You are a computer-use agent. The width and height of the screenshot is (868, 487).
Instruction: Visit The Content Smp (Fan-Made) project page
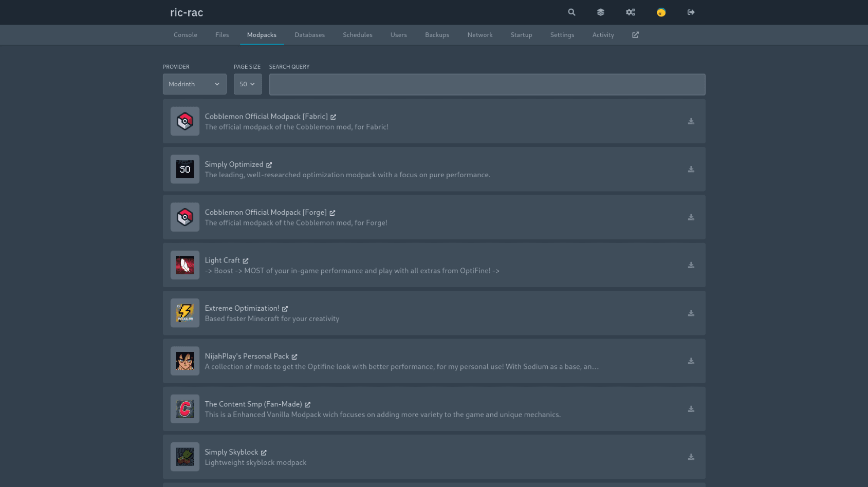click(307, 404)
